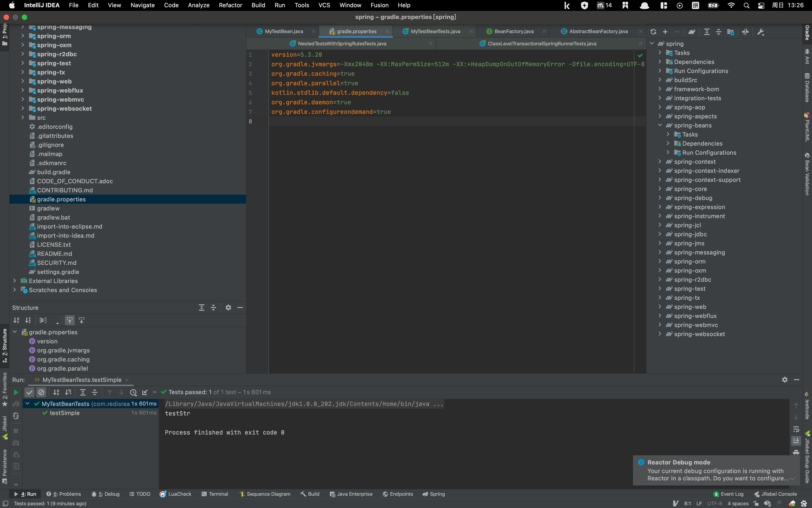Collapse all in Structure panel

(213, 308)
